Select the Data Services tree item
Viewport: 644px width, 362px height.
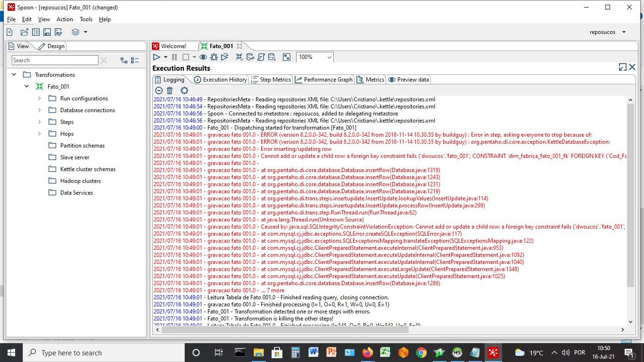76,193
